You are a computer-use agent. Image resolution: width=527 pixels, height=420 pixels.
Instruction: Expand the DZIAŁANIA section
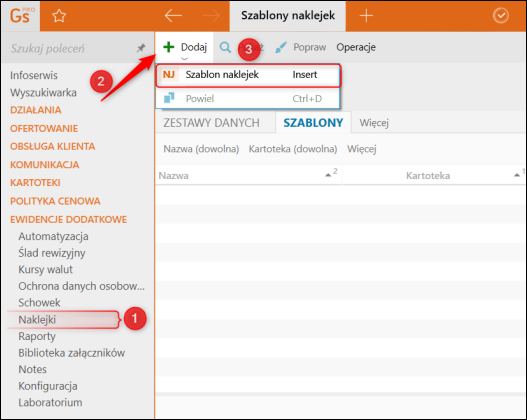36,110
